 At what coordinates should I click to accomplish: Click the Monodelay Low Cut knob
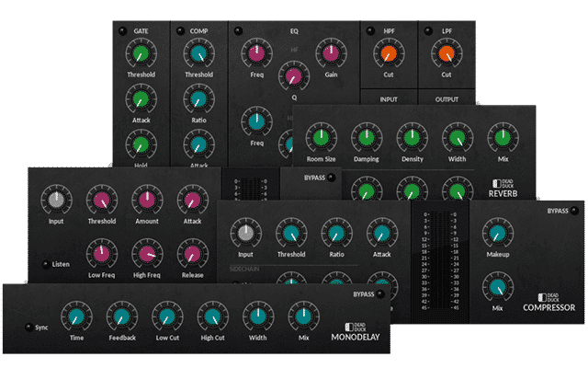coord(167,316)
